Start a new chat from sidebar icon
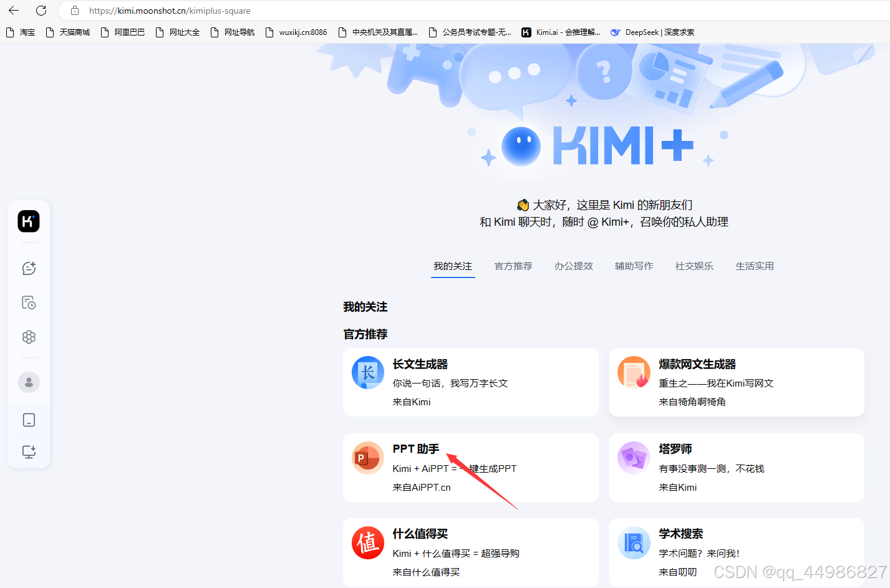Screen dimensions: 890x588 pos(29,268)
